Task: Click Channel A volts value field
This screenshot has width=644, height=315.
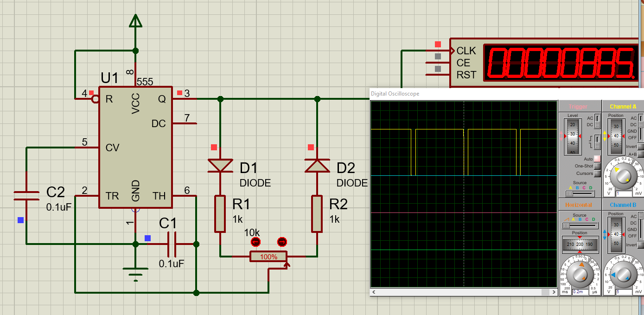Action: [x=624, y=193]
